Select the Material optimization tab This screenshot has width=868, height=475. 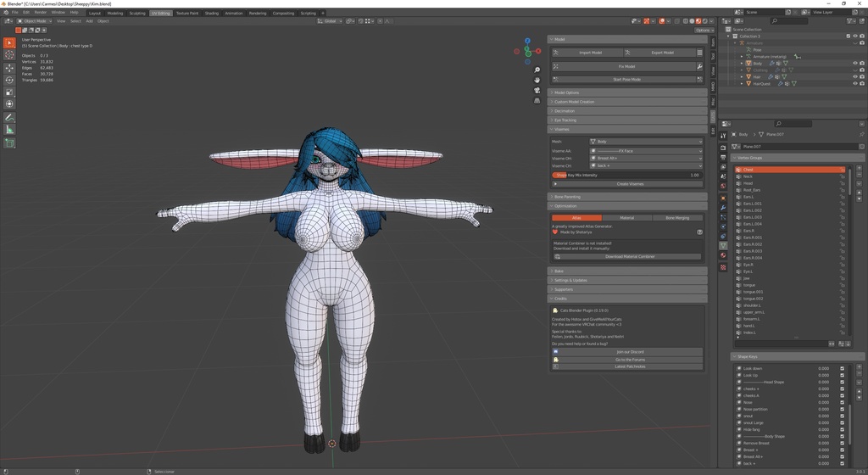pos(626,218)
